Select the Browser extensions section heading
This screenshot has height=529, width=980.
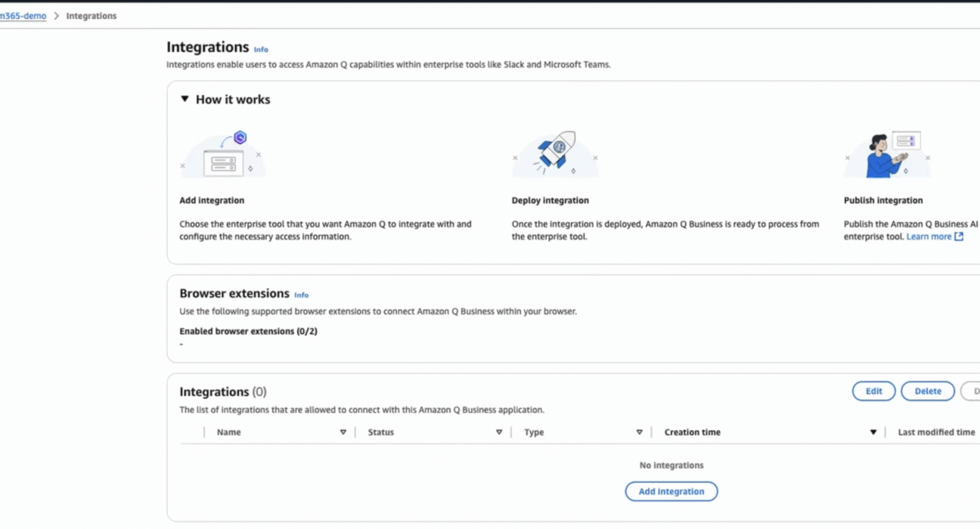234,293
